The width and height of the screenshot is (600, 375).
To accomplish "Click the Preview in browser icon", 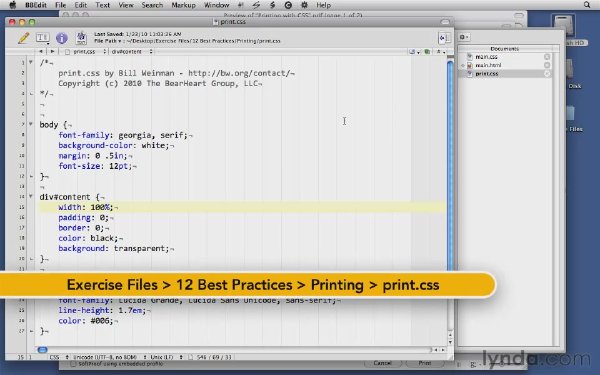I will 81,38.
